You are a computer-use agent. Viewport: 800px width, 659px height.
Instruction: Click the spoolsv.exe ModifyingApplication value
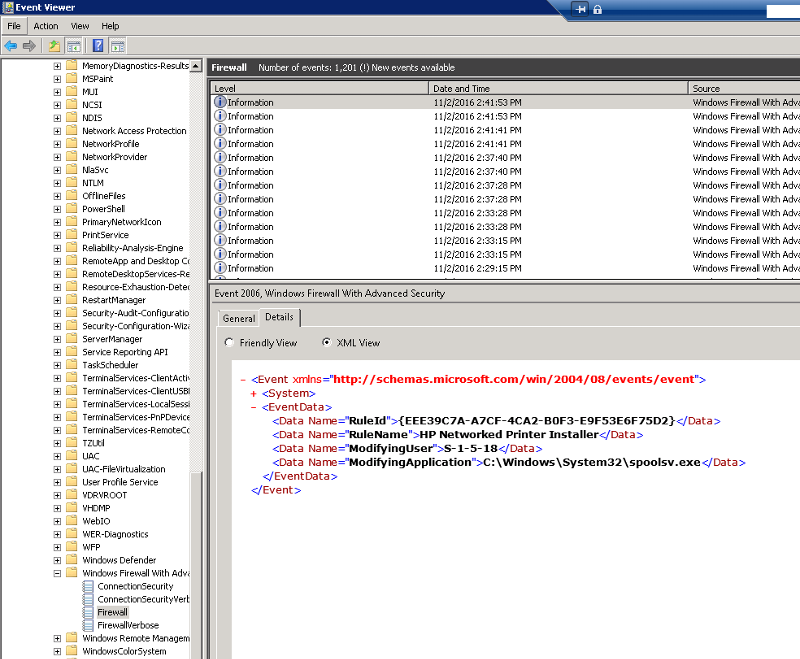click(592, 462)
